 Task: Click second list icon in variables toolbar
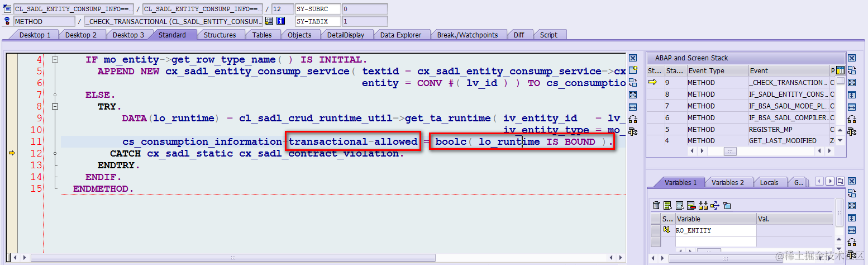click(679, 206)
